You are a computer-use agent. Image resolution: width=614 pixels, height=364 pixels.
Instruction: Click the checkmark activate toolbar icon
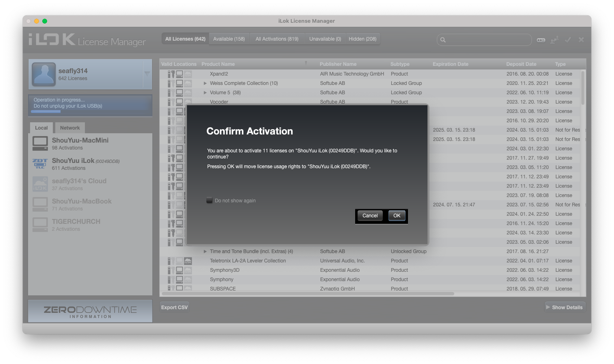pos(568,39)
